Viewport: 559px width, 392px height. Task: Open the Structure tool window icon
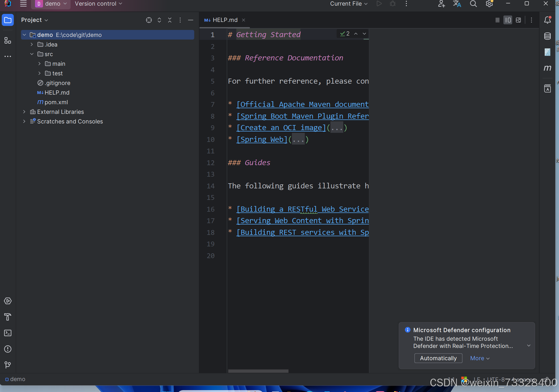pyautogui.click(x=8, y=41)
